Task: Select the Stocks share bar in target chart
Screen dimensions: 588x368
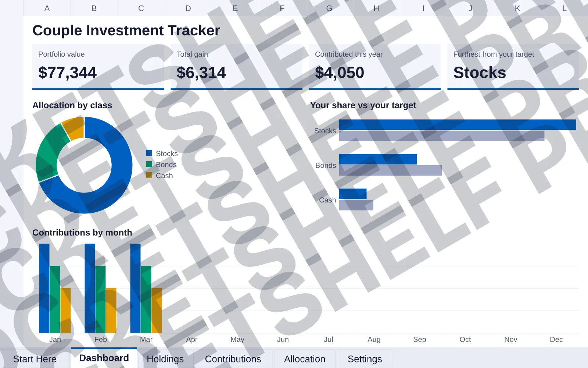Action: [458, 125]
